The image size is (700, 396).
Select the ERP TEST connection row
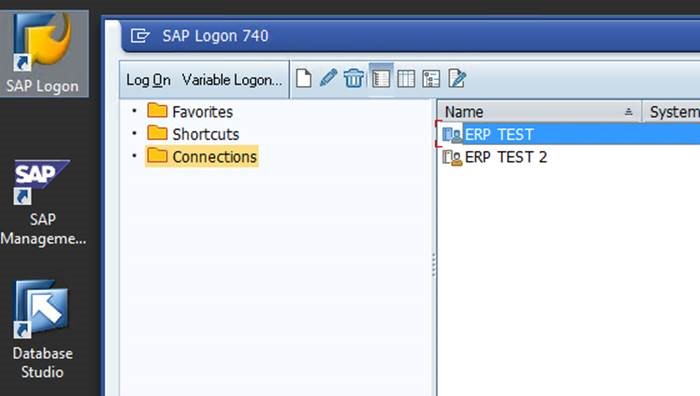(x=568, y=134)
